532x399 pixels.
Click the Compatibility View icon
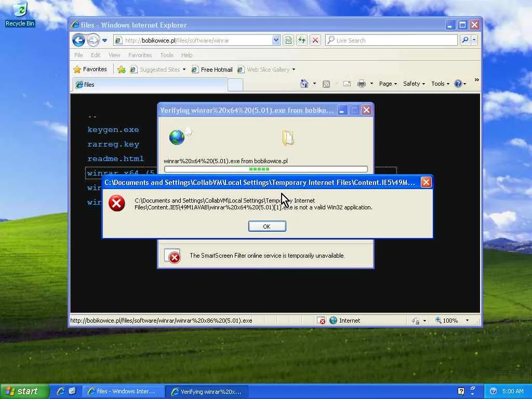(x=288, y=41)
